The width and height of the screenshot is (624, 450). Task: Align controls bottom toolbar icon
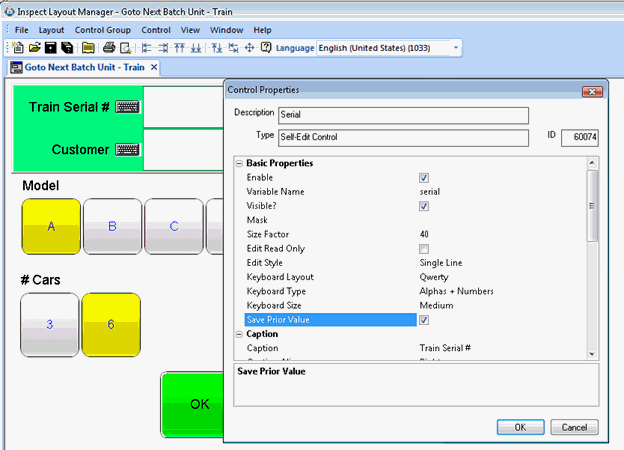[195, 48]
